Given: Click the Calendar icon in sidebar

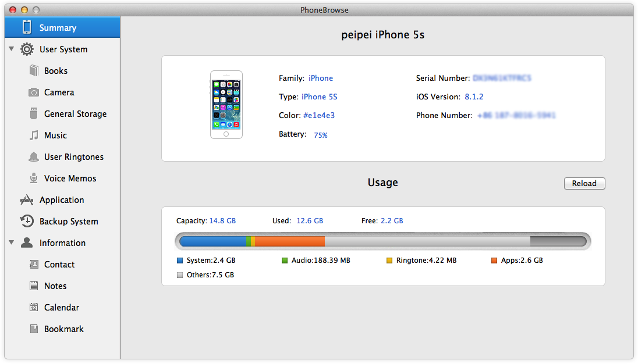Looking at the screenshot, I should pos(34,307).
